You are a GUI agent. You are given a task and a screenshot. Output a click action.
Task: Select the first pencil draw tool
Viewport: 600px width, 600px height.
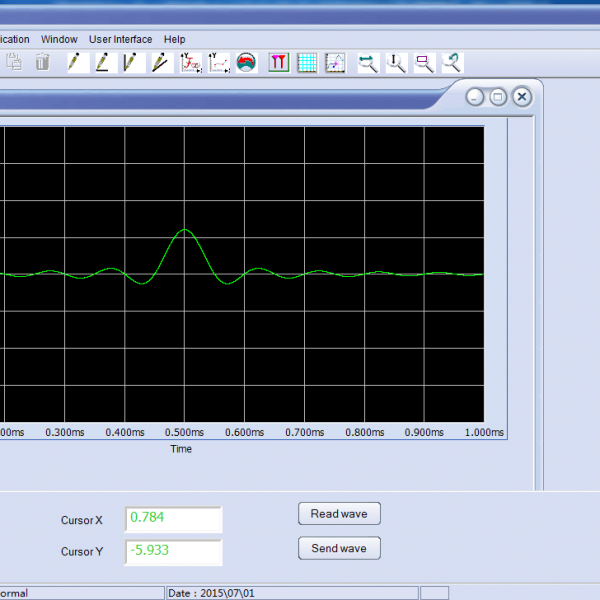pyautogui.click(x=76, y=62)
